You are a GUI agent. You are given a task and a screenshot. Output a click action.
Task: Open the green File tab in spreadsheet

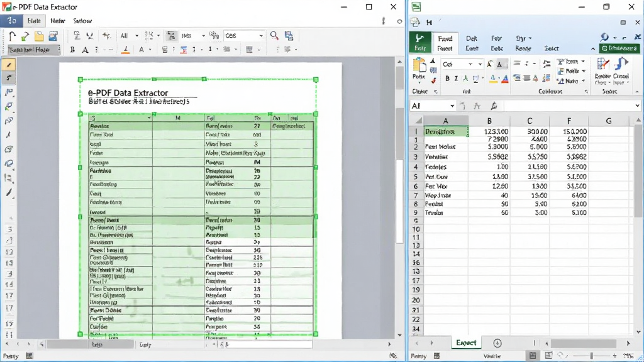click(x=419, y=43)
